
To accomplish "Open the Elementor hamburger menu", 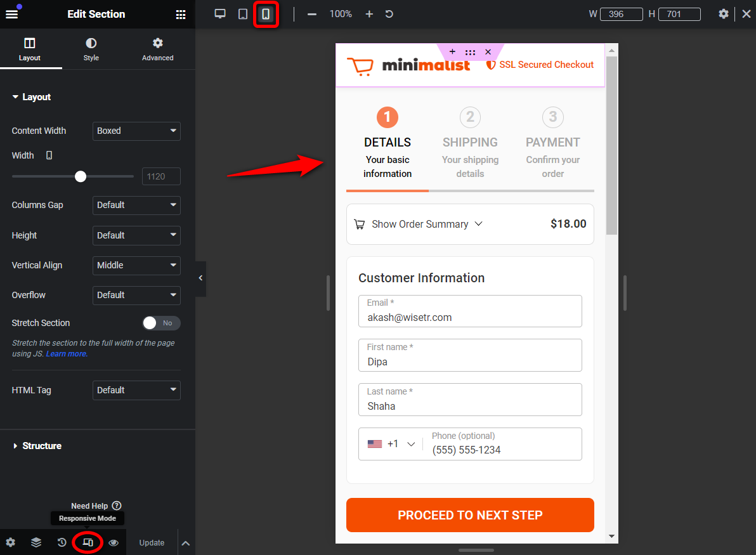I will pos(11,14).
